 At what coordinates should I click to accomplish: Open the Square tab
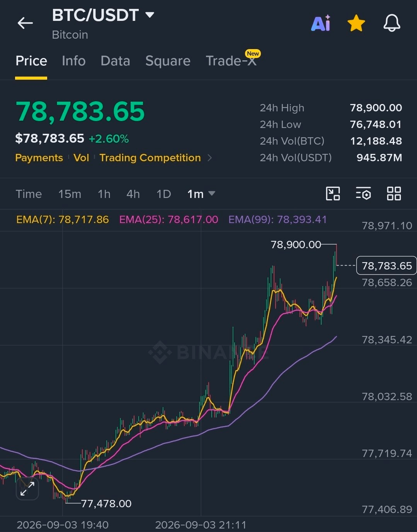click(x=168, y=61)
